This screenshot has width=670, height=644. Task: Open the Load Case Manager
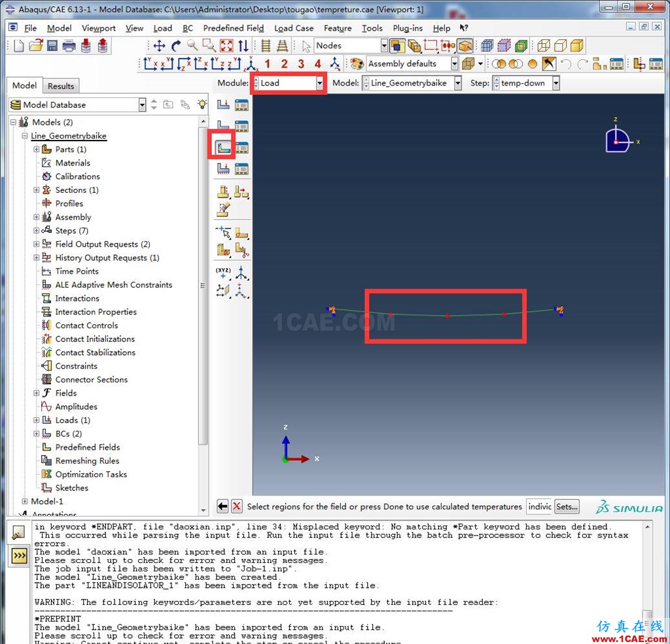coord(241,169)
